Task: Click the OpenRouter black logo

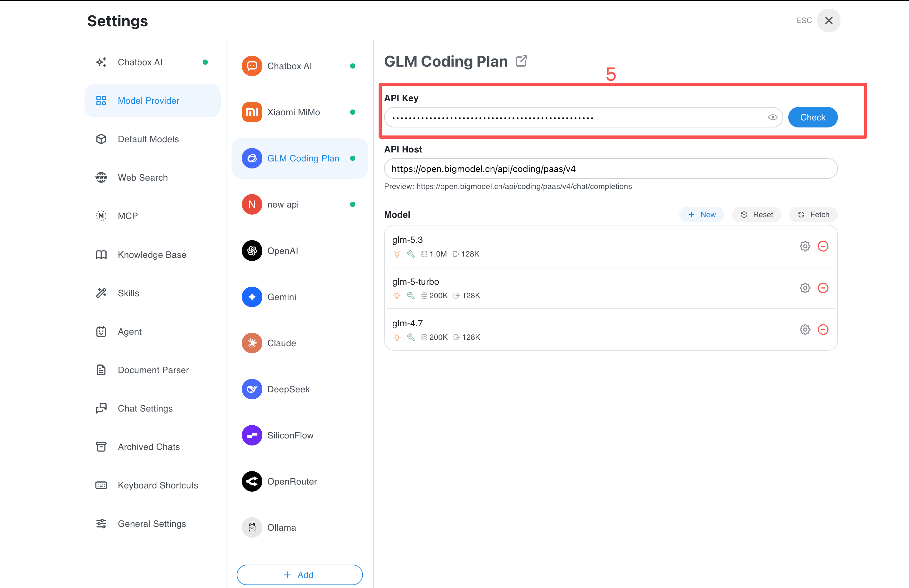Action: click(x=252, y=481)
